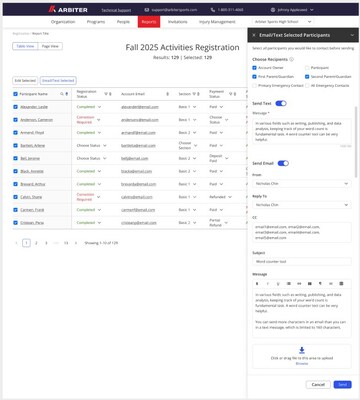The width and height of the screenshot is (360, 400).
Task: Go to the next page with the right arrow
Action: [76, 243]
